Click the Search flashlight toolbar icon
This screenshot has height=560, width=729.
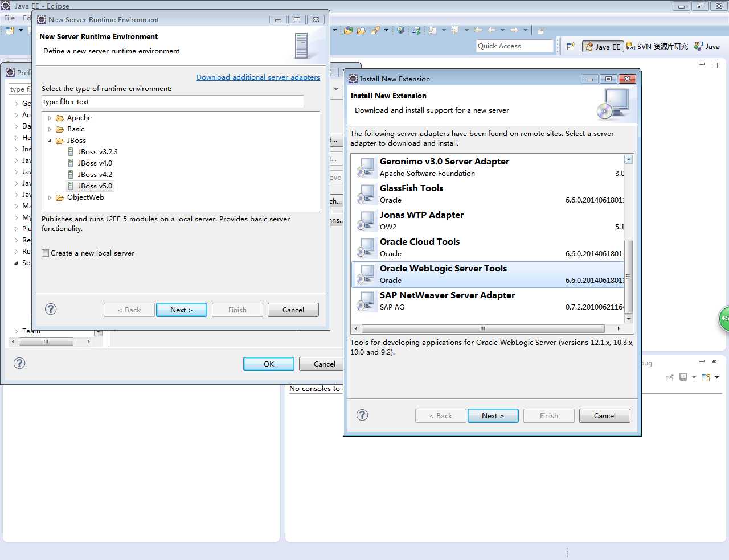(375, 30)
